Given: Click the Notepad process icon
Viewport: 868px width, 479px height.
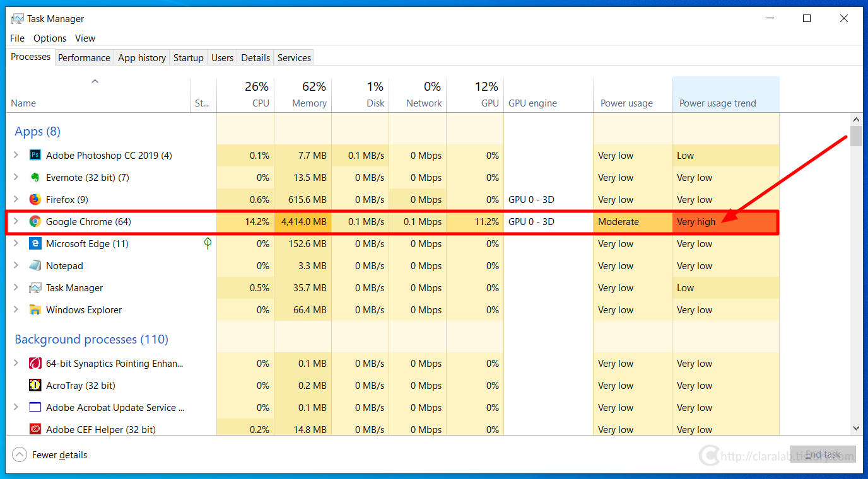Looking at the screenshot, I should [35, 265].
